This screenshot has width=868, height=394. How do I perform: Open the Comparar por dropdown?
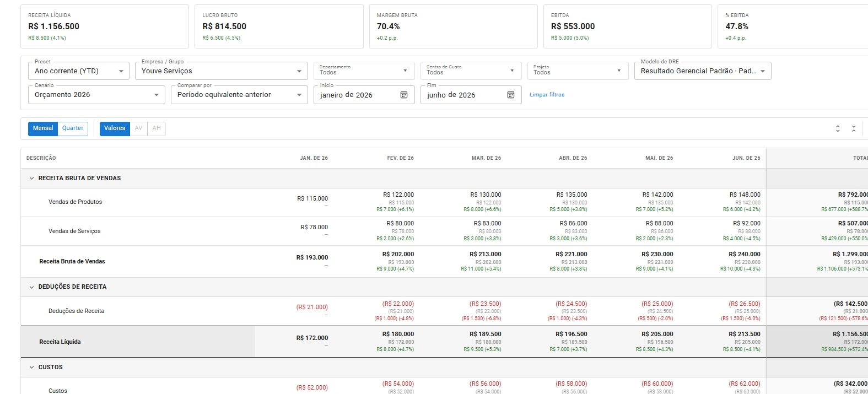239,95
